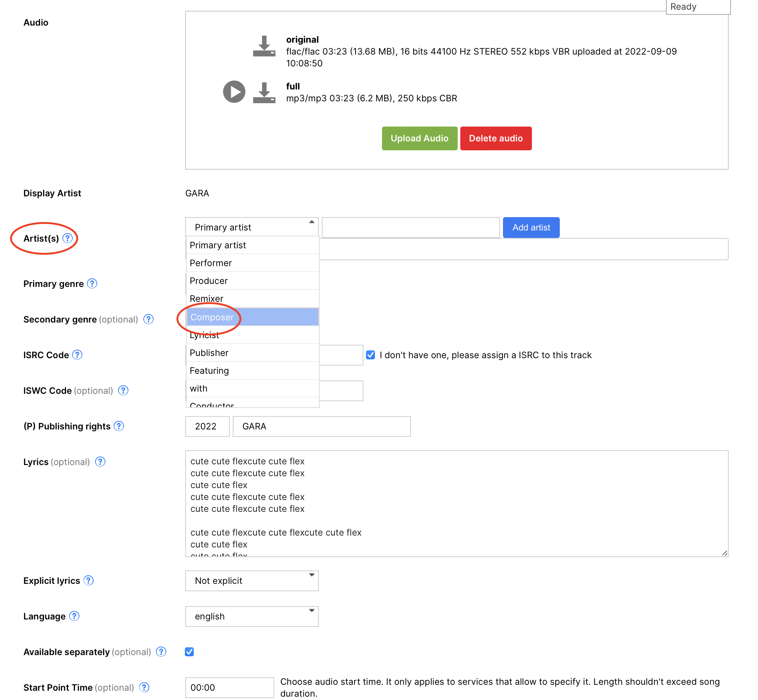Uncheck the assign ISRC checkbox

[370, 355]
